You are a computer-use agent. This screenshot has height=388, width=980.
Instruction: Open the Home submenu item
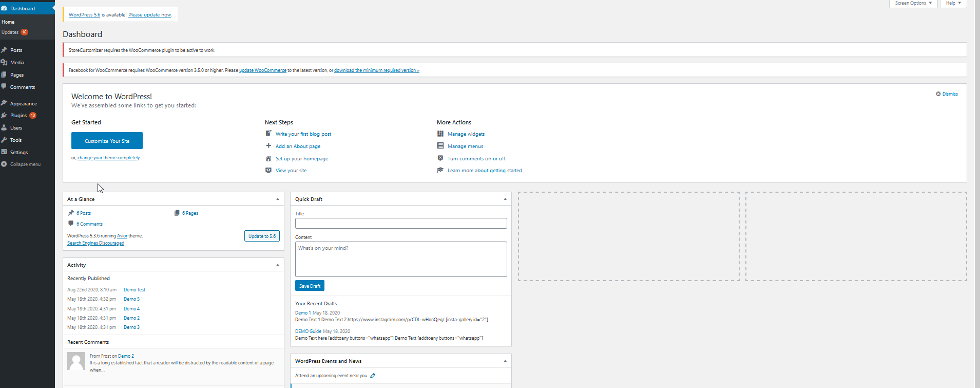click(x=8, y=22)
